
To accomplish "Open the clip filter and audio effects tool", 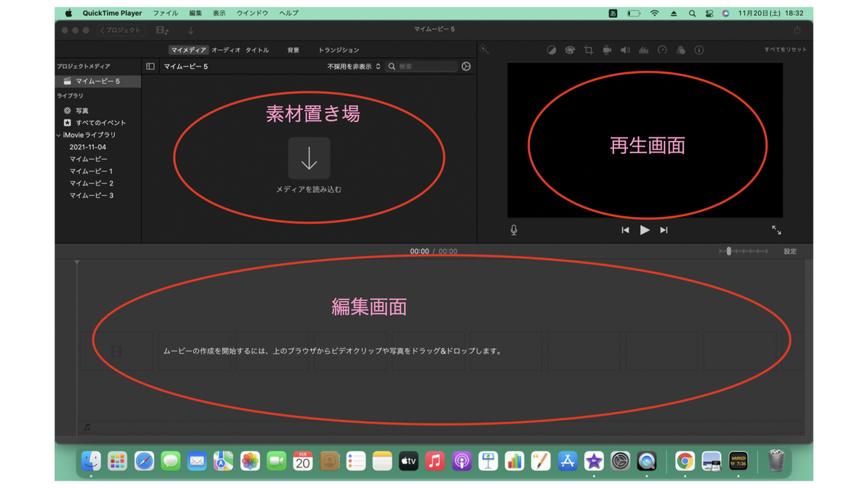I will 681,50.
